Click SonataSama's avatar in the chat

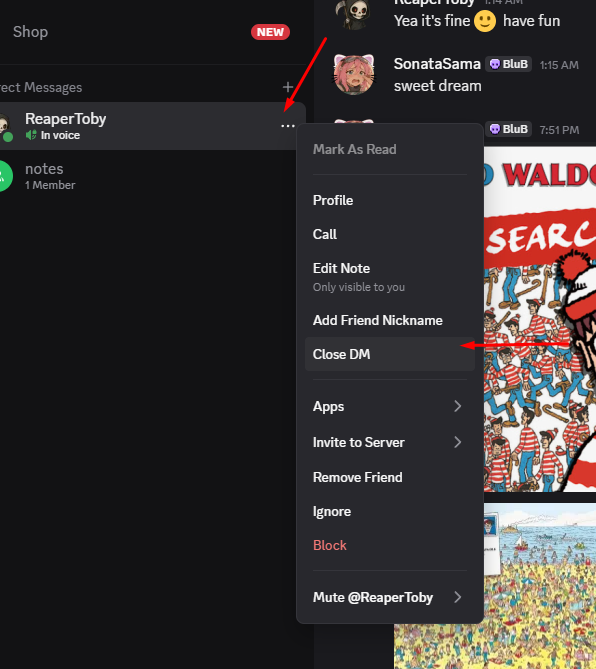(x=354, y=74)
